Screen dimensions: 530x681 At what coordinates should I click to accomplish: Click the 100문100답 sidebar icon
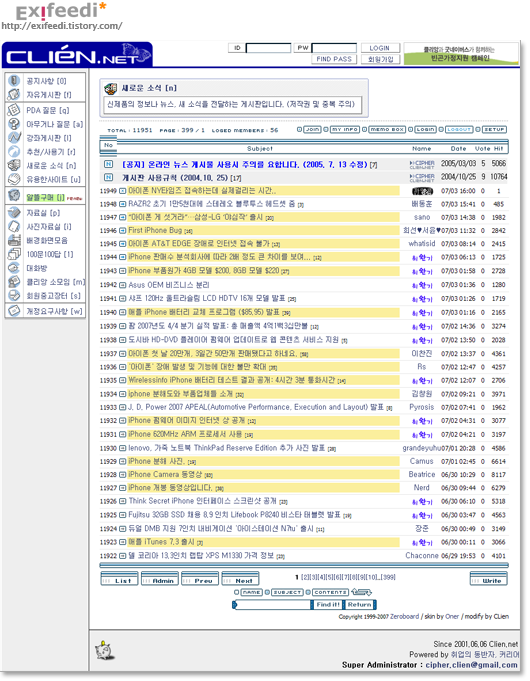[14, 254]
